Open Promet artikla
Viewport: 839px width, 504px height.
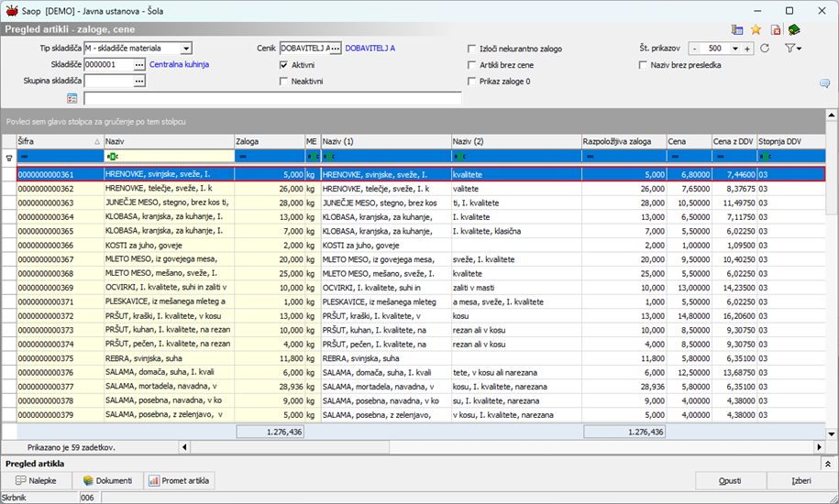point(179,480)
